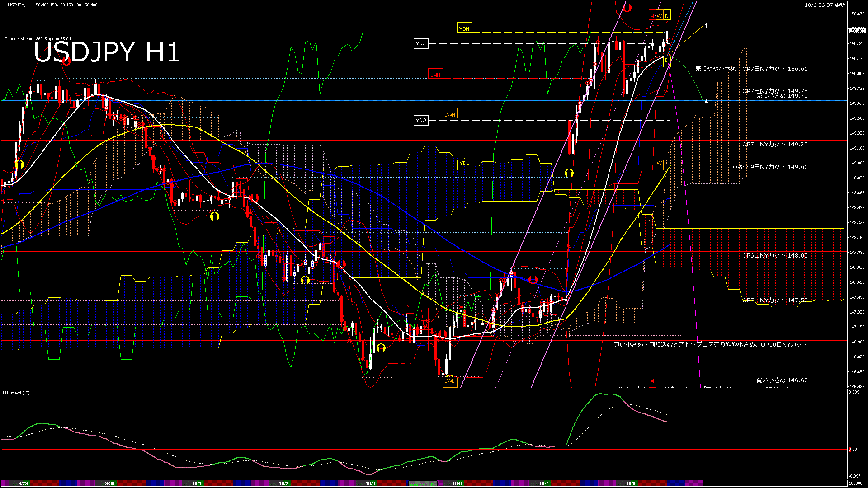Click the 買い小さめ 146.60 text label
Image resolution: width=868 pixels, height=488 pixels.
coord(782,380)
